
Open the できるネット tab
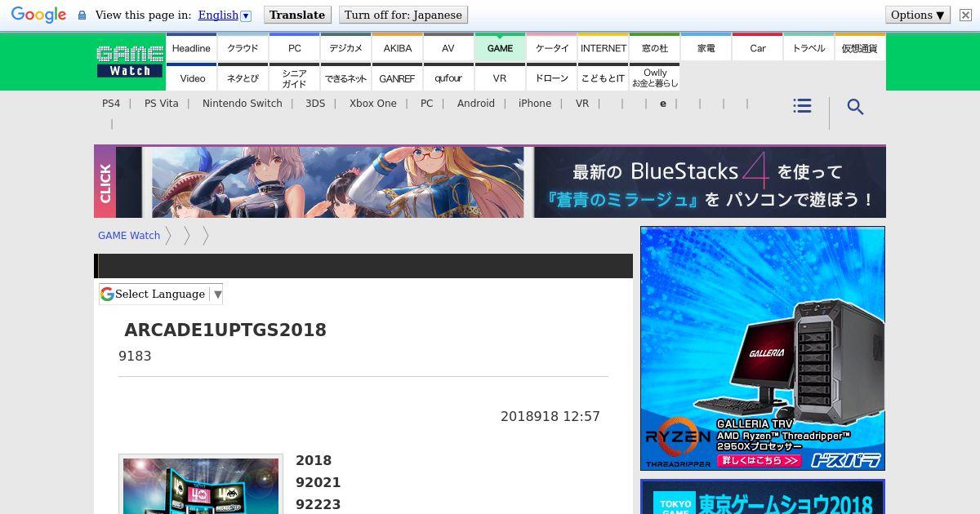(345, 78)
